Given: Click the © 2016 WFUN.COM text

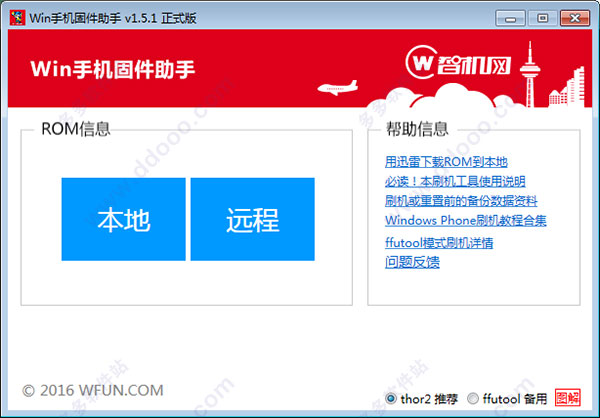Looking at the screenshot, I should [93, 390].
